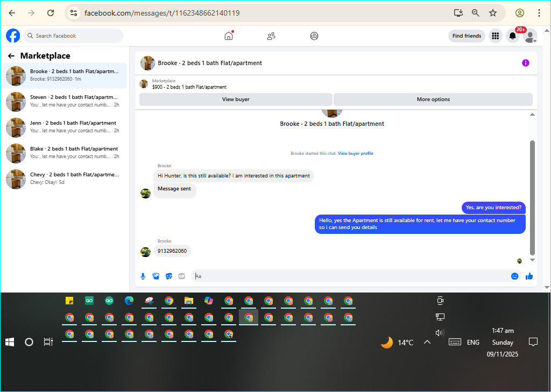The height and width of the screenshot is (392, 551).
Task: Open the 14°C weather widget
Action: (x=397, y=342)
